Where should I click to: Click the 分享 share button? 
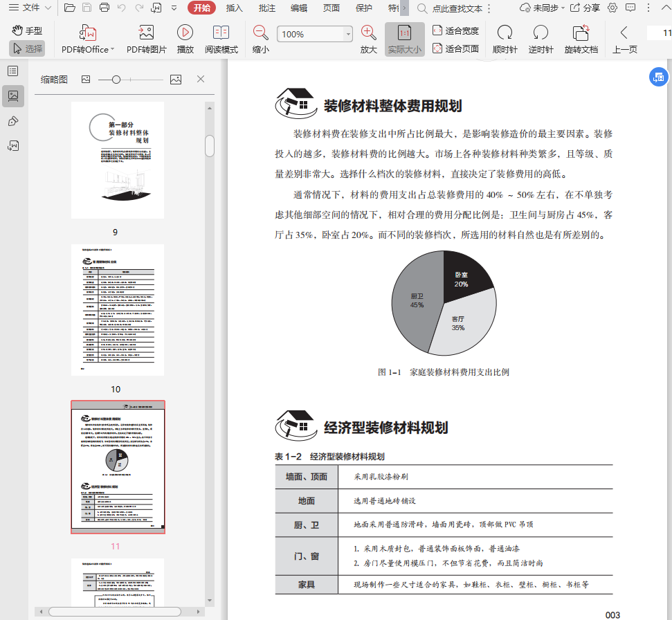pyautogui.click(x=585, y=8)
